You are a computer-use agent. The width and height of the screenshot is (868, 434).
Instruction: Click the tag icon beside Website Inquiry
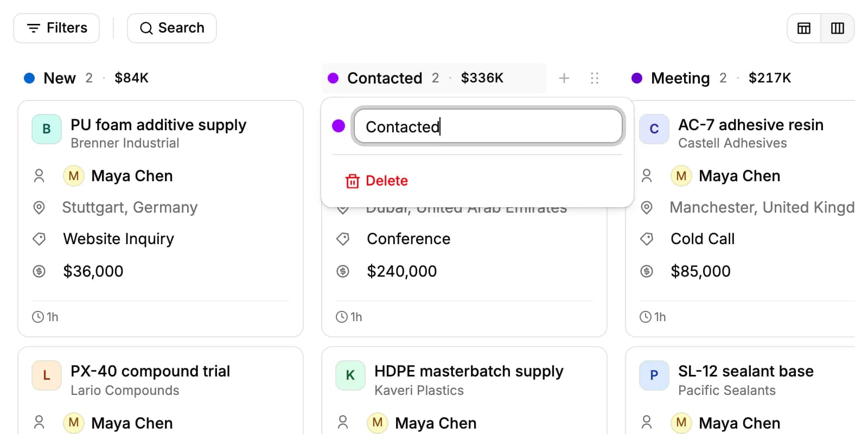(39, 239)
